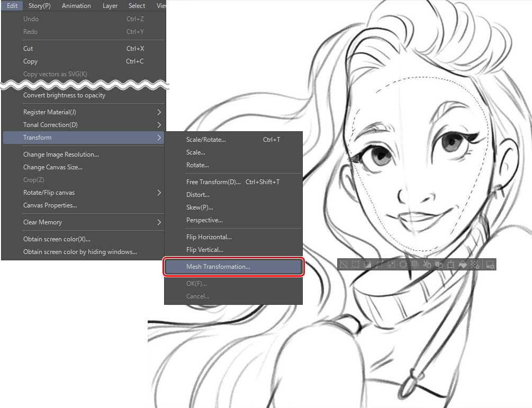Open Clear Memory submenu

click(x=159, y=222)
